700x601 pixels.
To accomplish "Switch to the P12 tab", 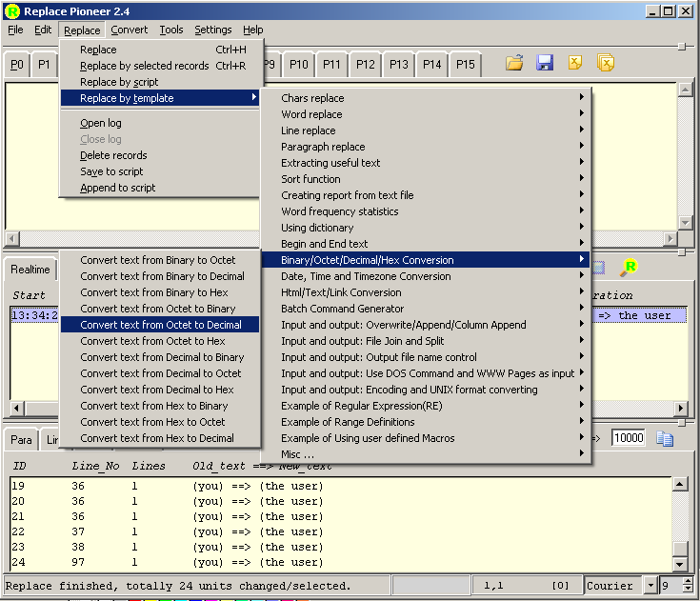I will (365, 65).
